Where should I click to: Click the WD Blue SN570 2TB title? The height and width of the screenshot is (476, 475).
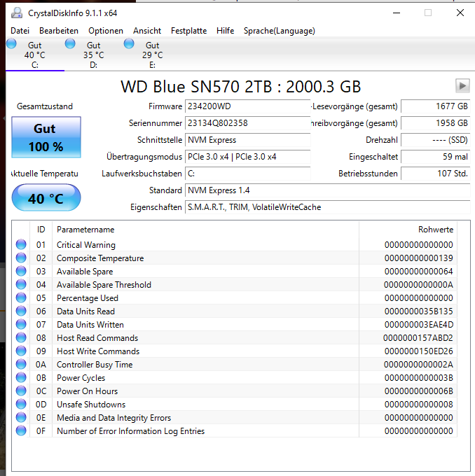241,87
